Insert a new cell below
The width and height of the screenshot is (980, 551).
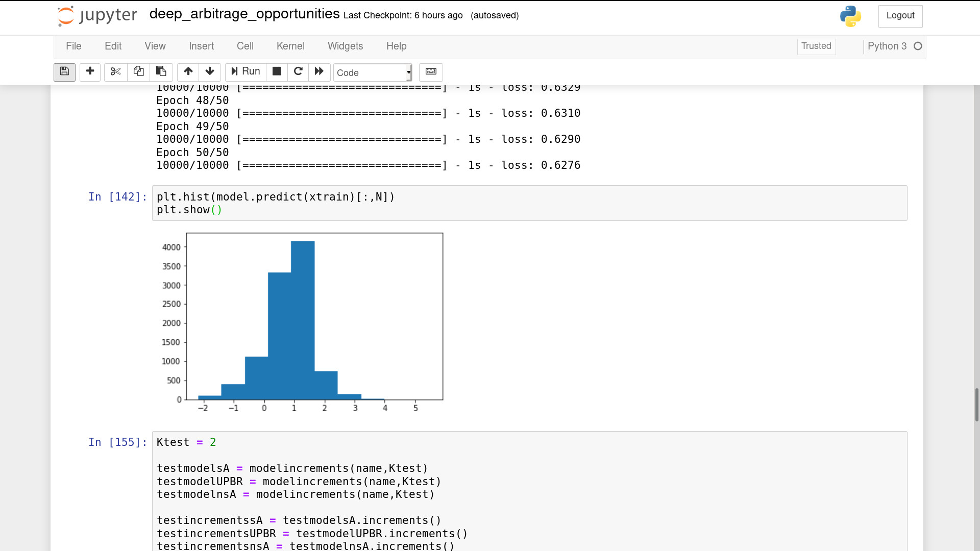[90, 72]
